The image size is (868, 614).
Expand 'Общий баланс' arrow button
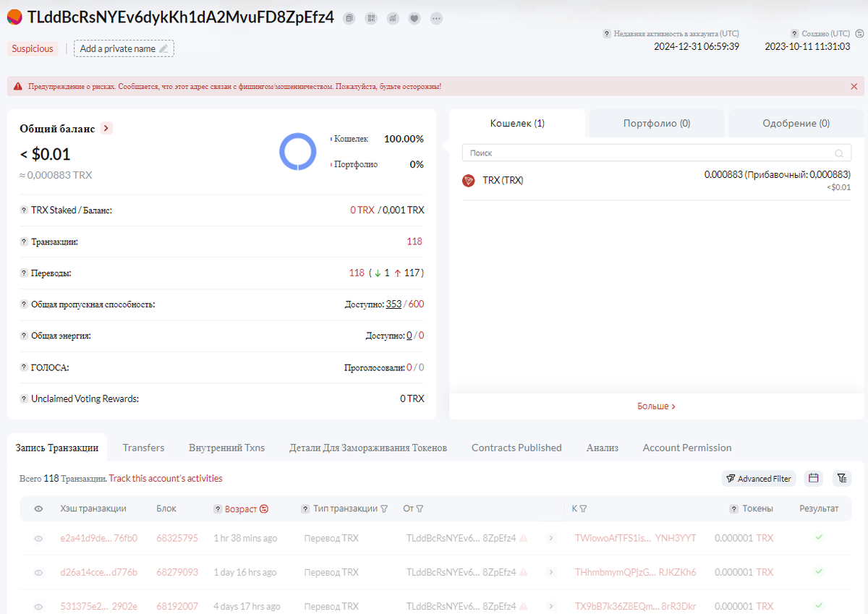pyautogui.click(x=106, y=128)
